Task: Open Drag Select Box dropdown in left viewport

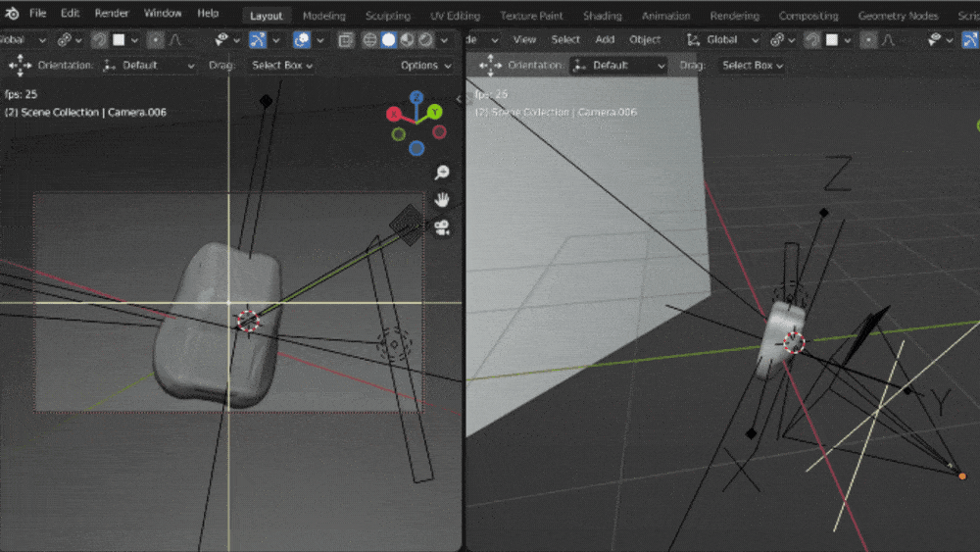Action: (282, 65)
